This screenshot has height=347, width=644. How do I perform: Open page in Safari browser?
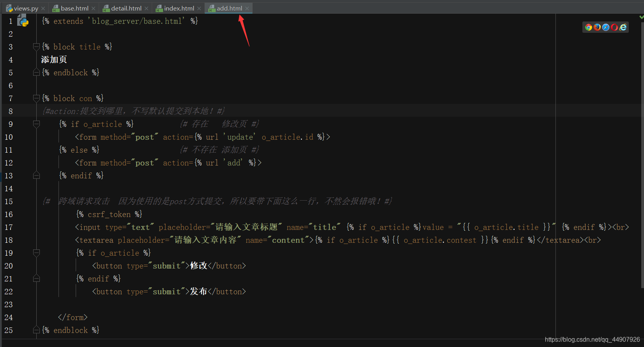pos(605,27)
